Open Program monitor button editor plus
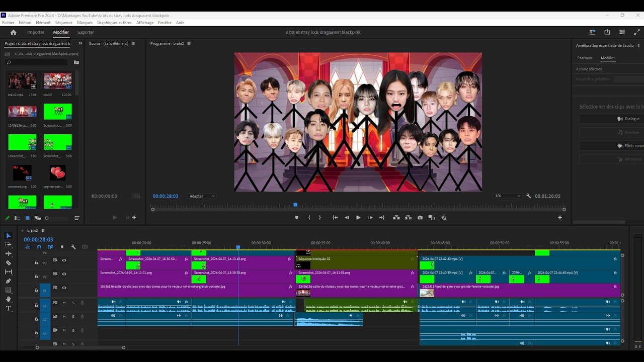Viewport: 644px width, 362px height. (560, 218)
